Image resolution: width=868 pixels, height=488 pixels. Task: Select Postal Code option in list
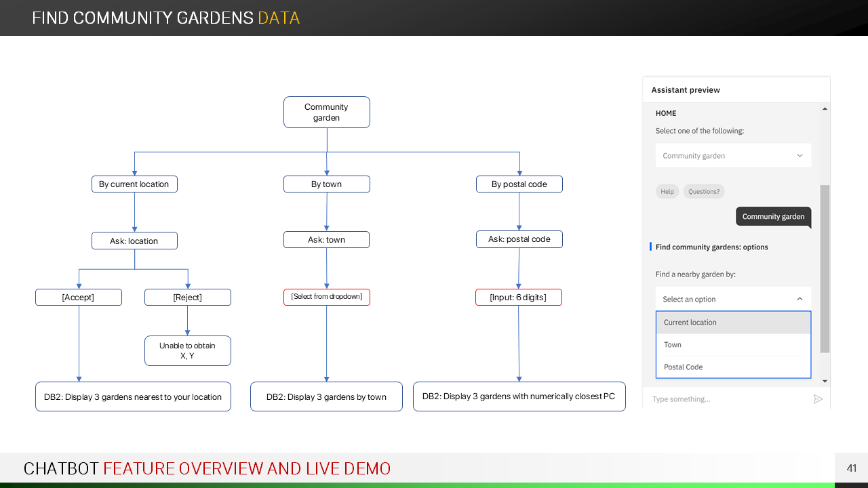(733, 367)
